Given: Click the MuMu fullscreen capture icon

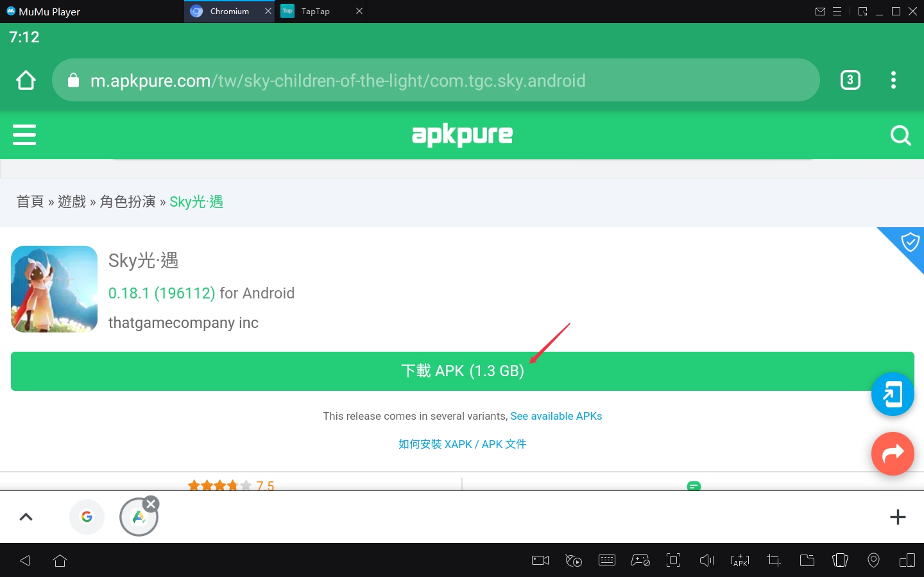Looking at the screenshot, I should [674, 560].
